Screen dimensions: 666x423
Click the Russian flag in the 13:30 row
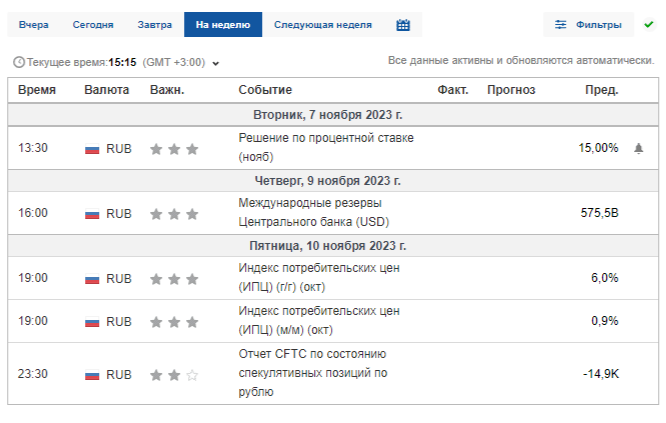coord(92,149)
